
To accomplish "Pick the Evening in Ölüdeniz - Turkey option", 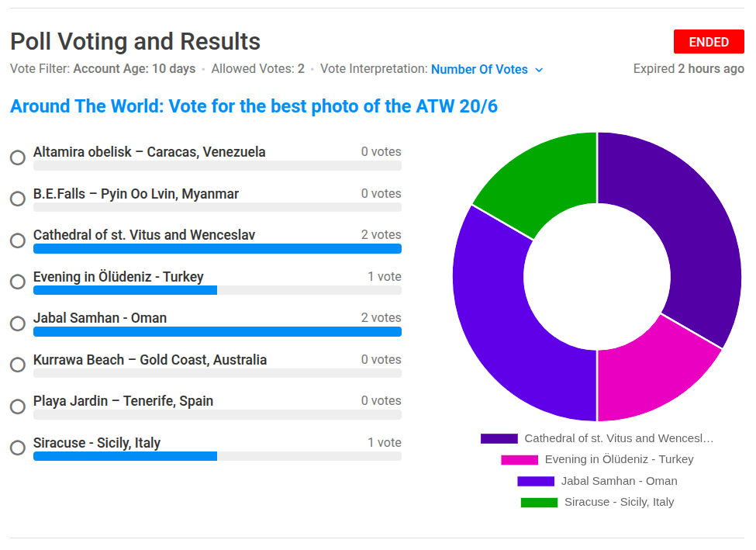I will [x=17, y=282].
